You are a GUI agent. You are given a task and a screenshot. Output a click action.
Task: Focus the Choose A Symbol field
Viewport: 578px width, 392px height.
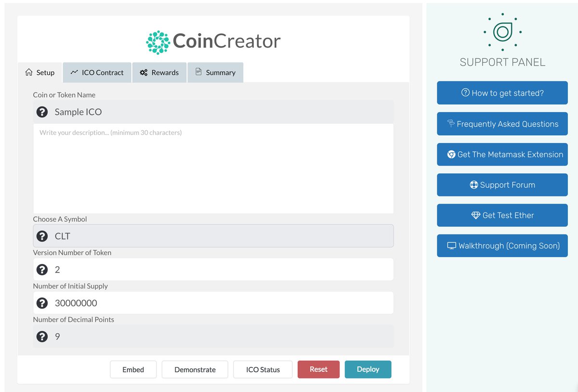point(213,236)
